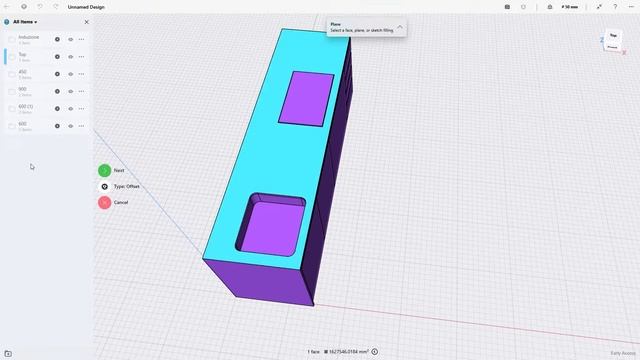This screenshot has height=360, width=640.
Task: Click the 1 face selection status text
Action: [x=313, y=352]
